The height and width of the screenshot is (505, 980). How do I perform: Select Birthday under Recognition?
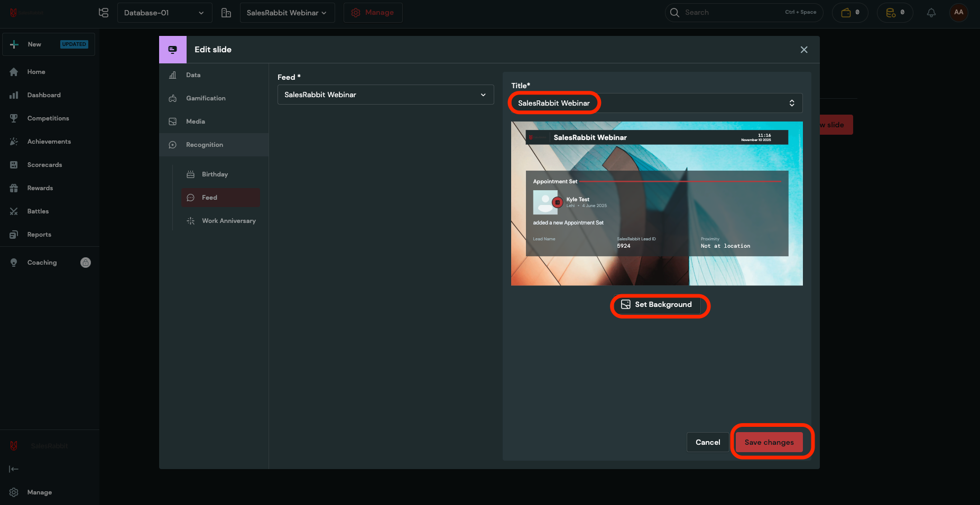coord(215,174)
